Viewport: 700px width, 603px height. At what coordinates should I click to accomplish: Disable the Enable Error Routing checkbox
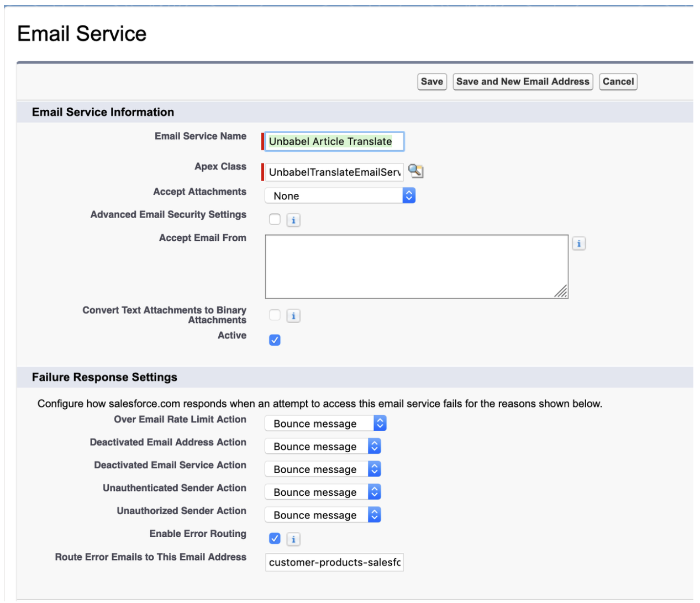coord(275,538)
